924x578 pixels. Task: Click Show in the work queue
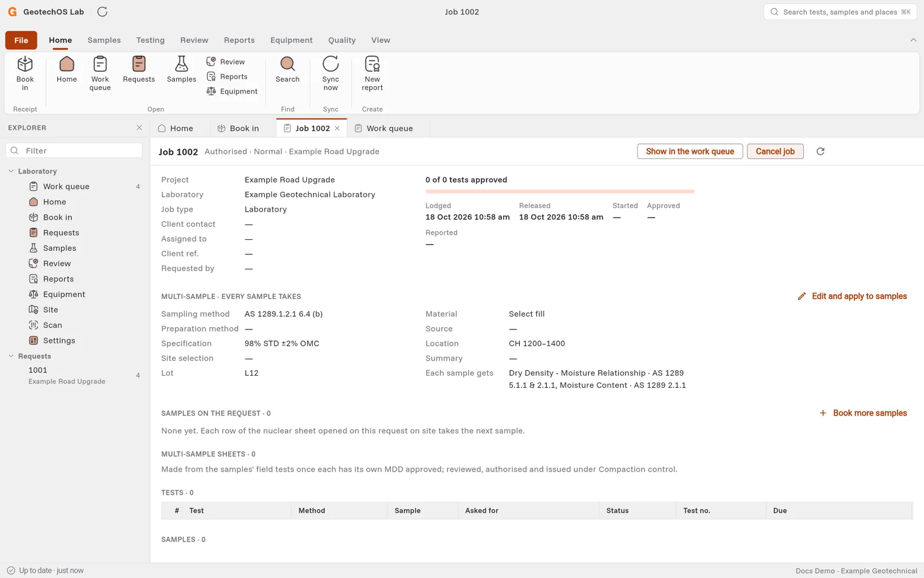(690, 151)
